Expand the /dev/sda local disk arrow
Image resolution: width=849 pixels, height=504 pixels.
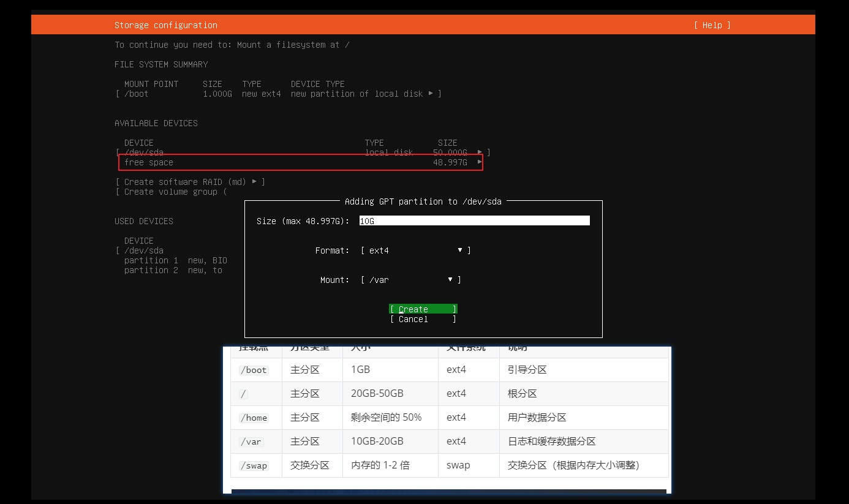coord(480,152)
